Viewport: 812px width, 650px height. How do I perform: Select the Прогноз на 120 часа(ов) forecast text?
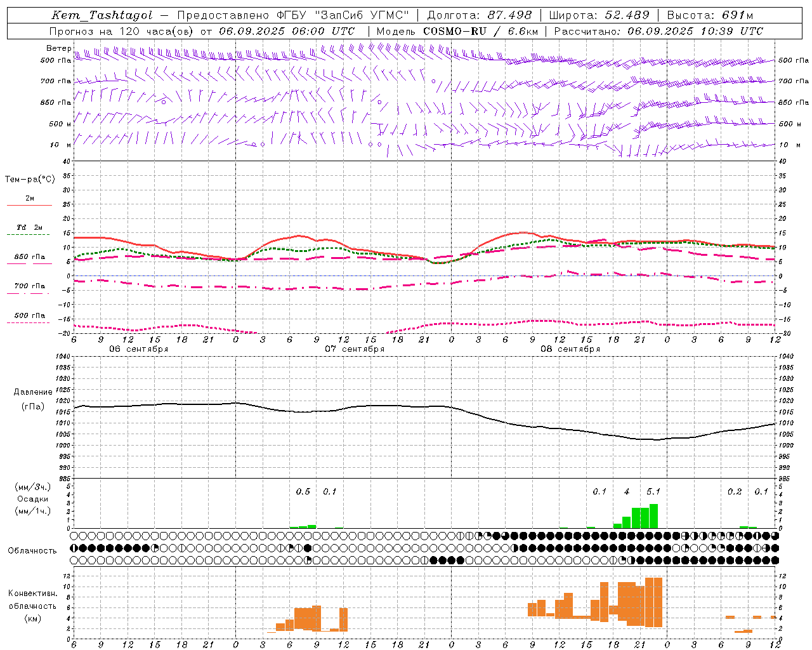(122, 31)
